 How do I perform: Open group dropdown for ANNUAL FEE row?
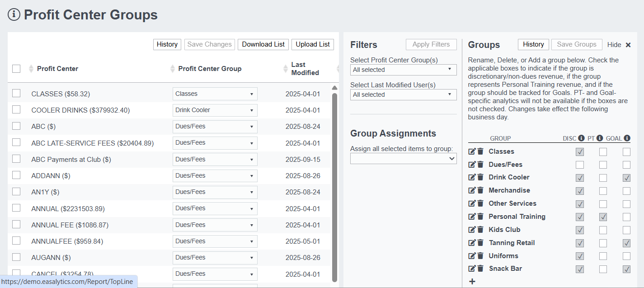coord(215,225)
